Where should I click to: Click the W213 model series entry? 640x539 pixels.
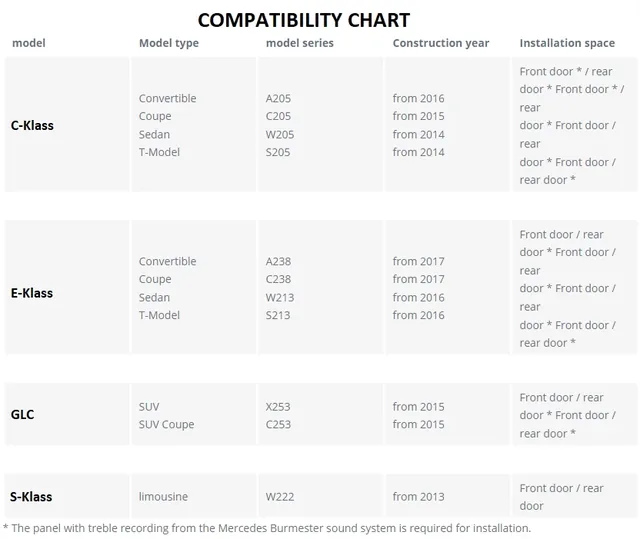(x=280, y=297)
